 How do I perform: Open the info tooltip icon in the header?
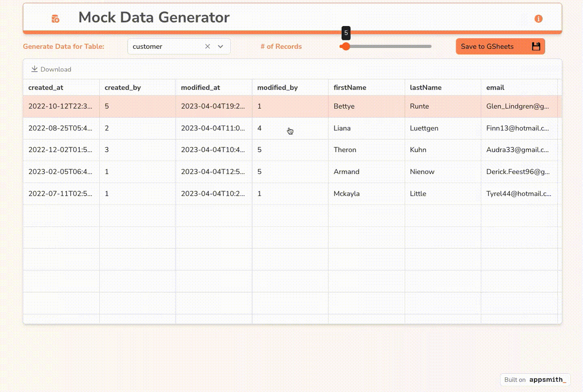538,19
